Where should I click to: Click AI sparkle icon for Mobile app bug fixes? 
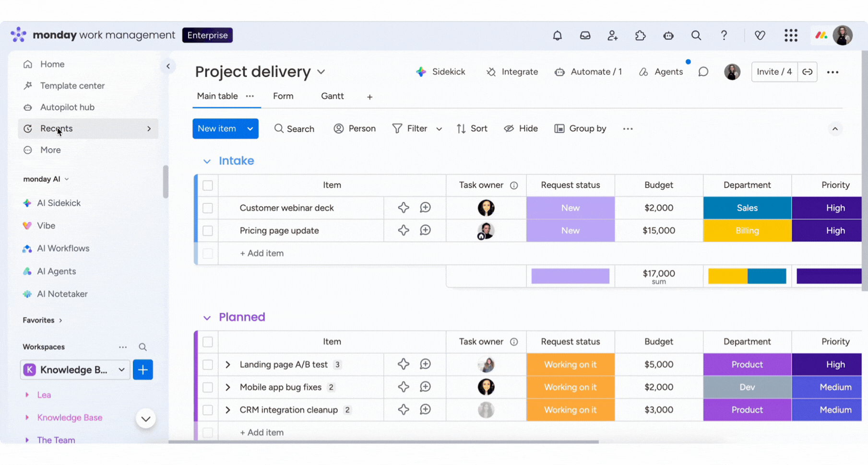point(403,387)
